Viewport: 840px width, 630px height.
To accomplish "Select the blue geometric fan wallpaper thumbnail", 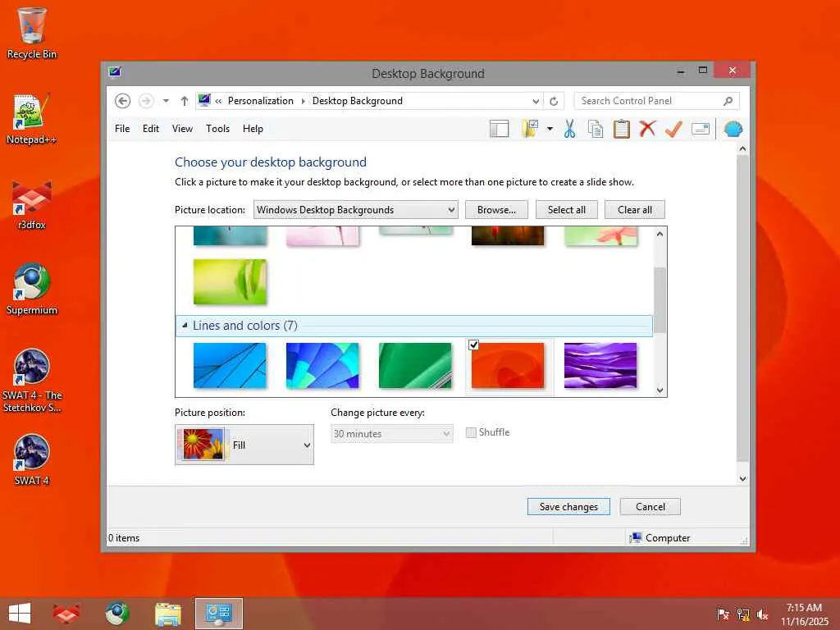I will click(322, 365).
